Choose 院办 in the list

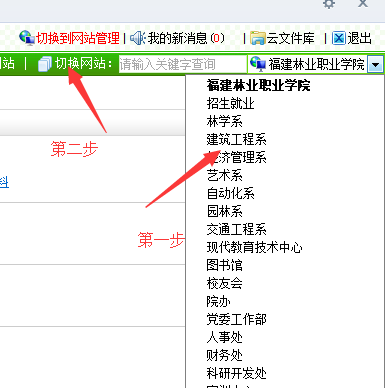coord(219,301)
